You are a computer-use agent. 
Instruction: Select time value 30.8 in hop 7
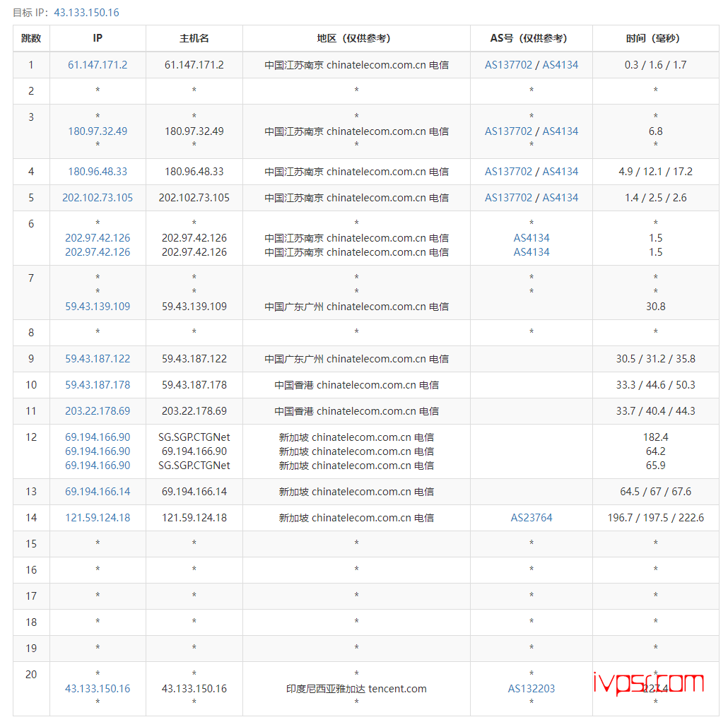pos(656,307)
